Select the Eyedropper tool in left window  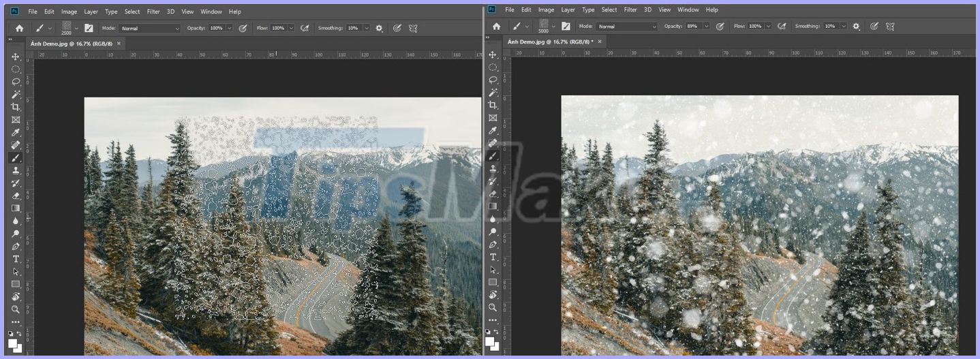[16, 132]
